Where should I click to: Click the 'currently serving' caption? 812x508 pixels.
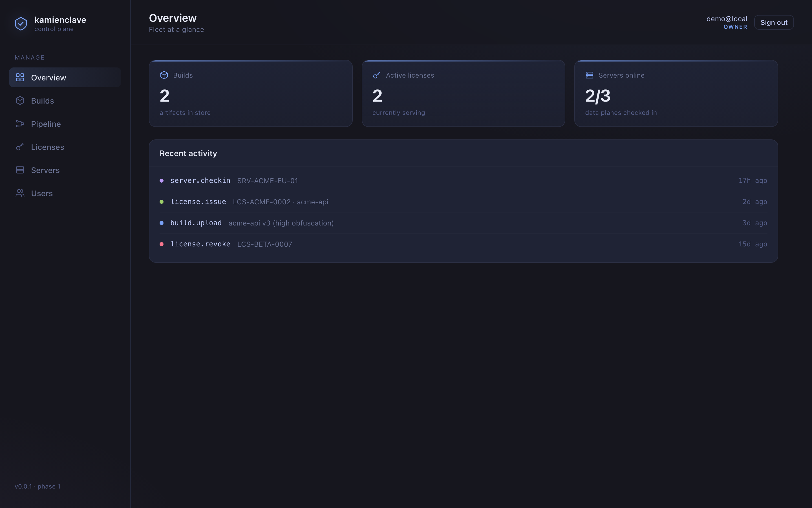pos(399,113)
